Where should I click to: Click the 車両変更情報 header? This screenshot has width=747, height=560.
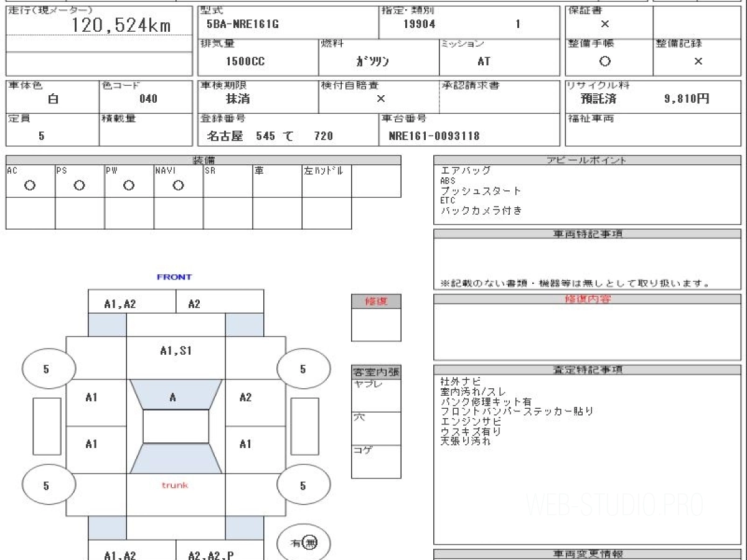(x=588, y=554)
